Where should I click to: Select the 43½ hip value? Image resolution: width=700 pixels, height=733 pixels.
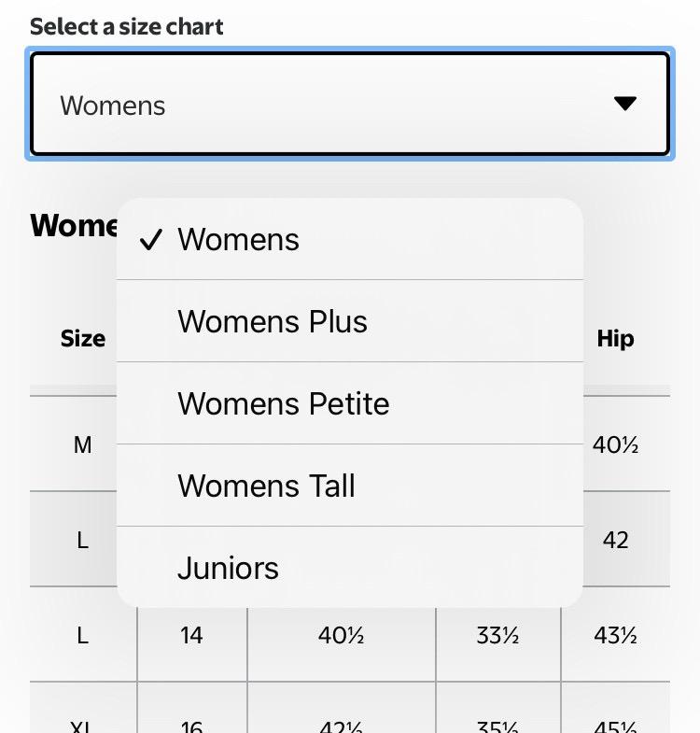pyautogui.click(x=615, y=636)
